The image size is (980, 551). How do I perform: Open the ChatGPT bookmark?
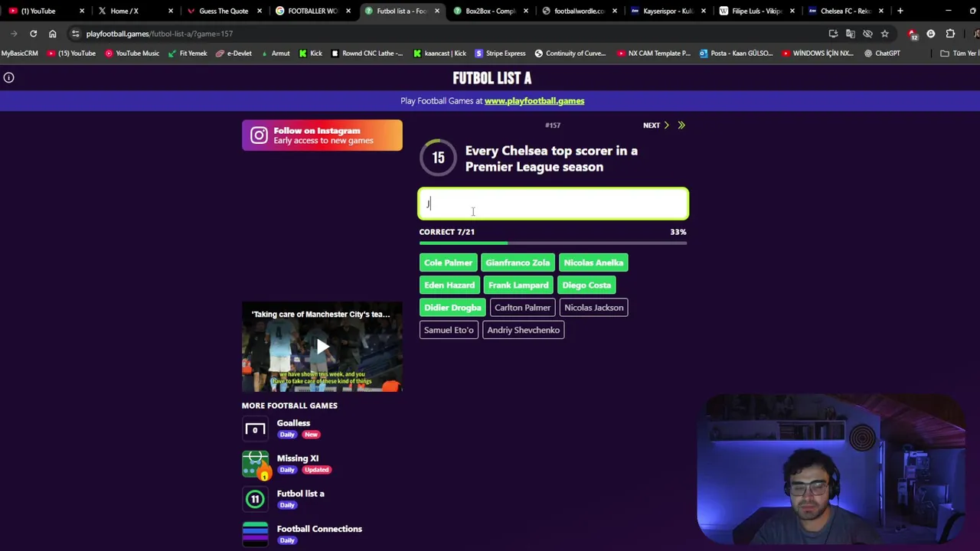(x=882, y=54)
